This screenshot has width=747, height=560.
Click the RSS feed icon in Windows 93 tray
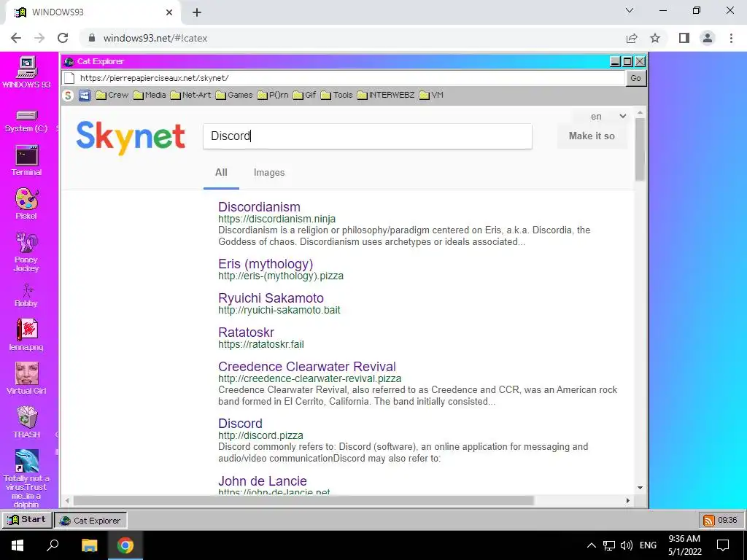(709, 521)
